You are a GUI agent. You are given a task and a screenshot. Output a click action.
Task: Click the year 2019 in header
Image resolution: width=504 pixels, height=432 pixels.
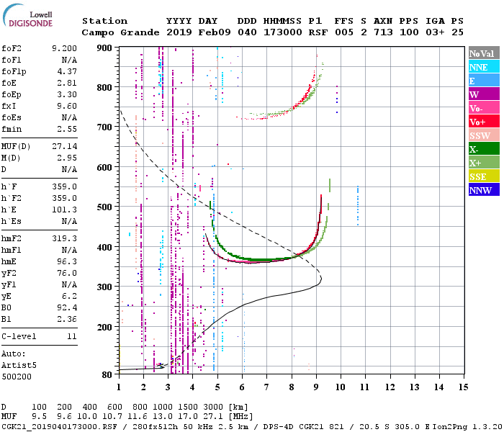[179, 32]
